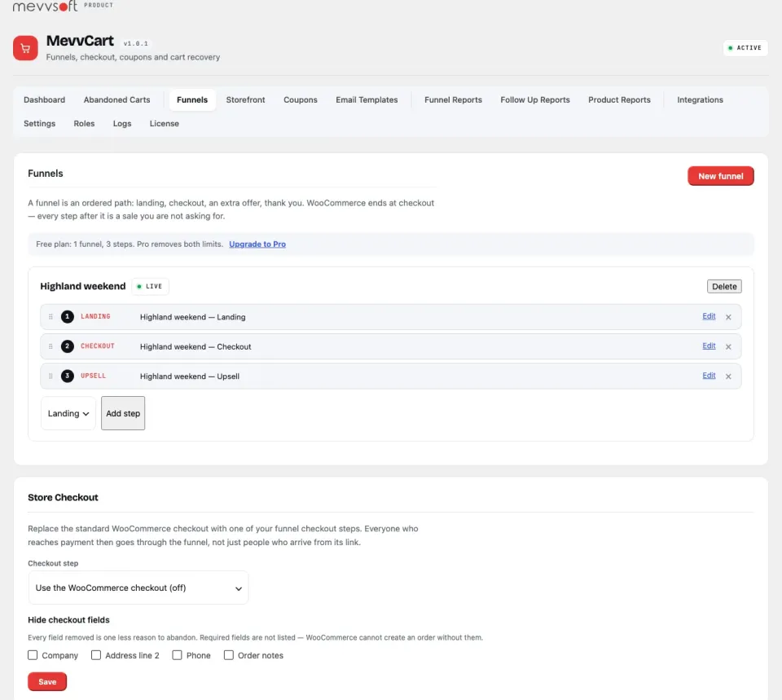Click the Store Checkout heading

click(63, 497)
